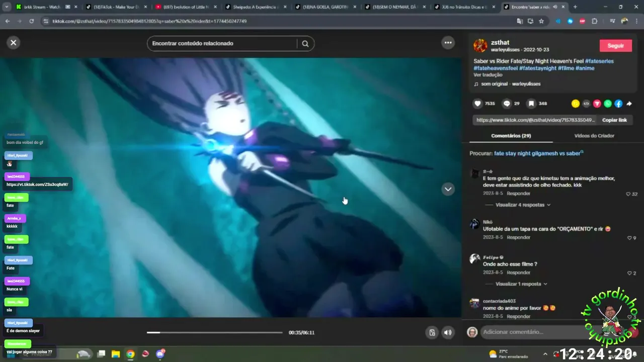
Task: Go to next video with down chevron
Action: 448,189
